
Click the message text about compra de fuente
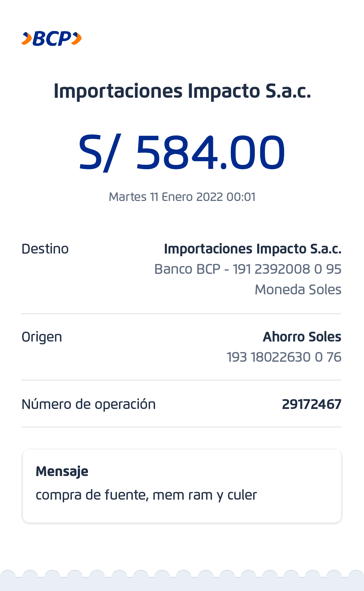(146, 495)
